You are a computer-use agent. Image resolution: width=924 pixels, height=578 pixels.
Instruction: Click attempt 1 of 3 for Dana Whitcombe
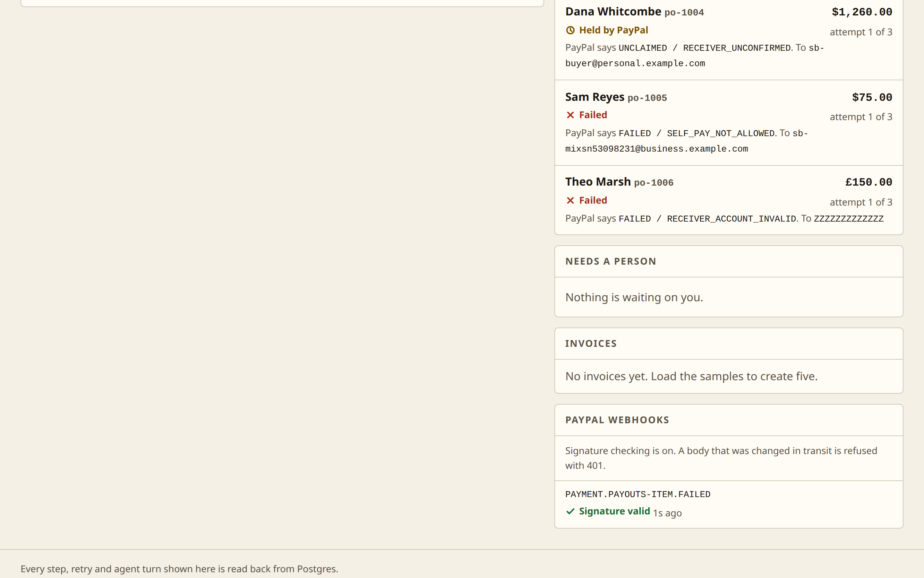point(861,32)
